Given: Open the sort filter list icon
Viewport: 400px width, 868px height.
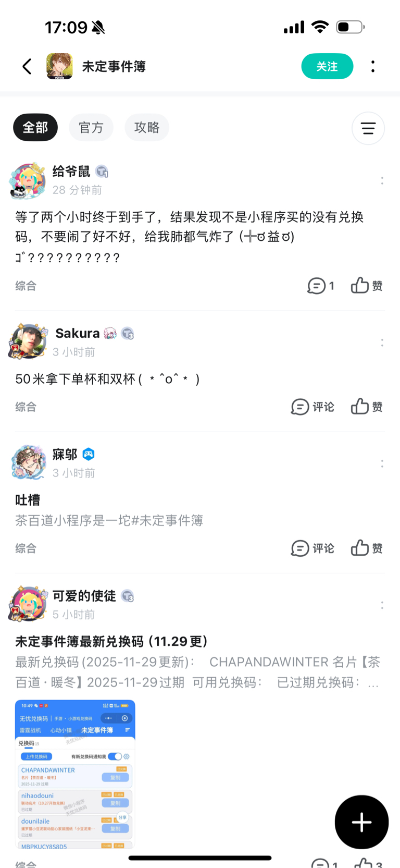Looking at the screenshot, I should [368, 128].
